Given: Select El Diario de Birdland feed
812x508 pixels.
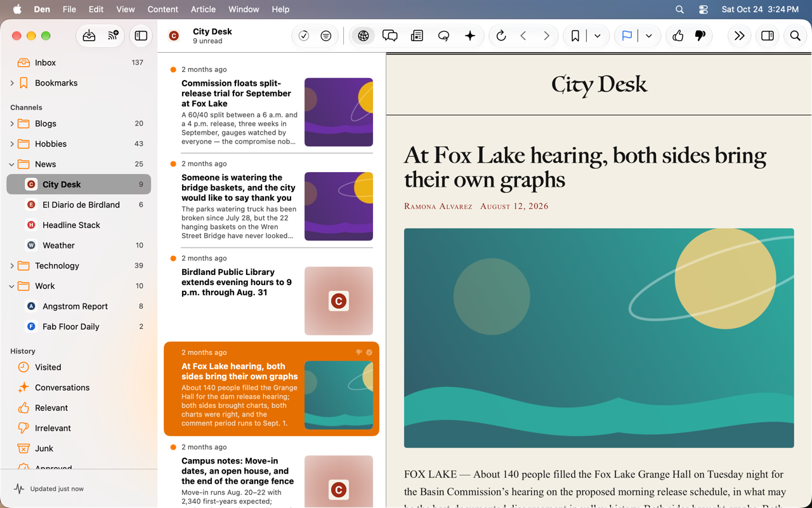Looking at the screenshot, I should [79, 204].
